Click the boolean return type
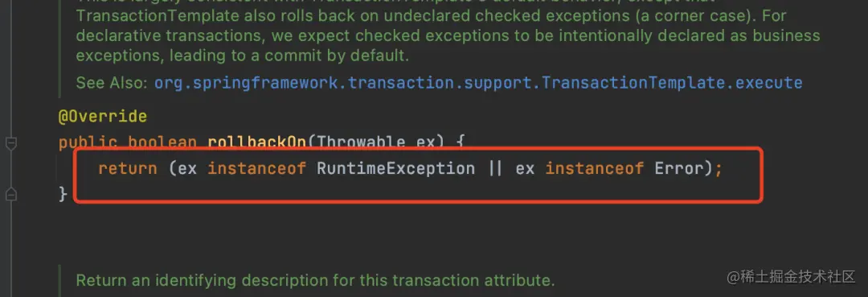This screenshot has width=868, height=297. (x=162, y=142)
